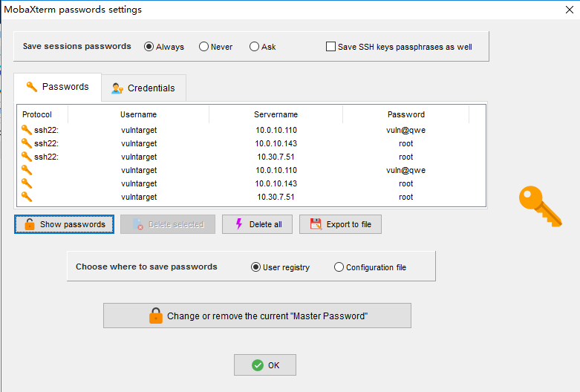The height and width of the screenshot is (392, 580).
Task: Click servername 10.0.10.110 in first ssh22 row
Action: point(276,130)
